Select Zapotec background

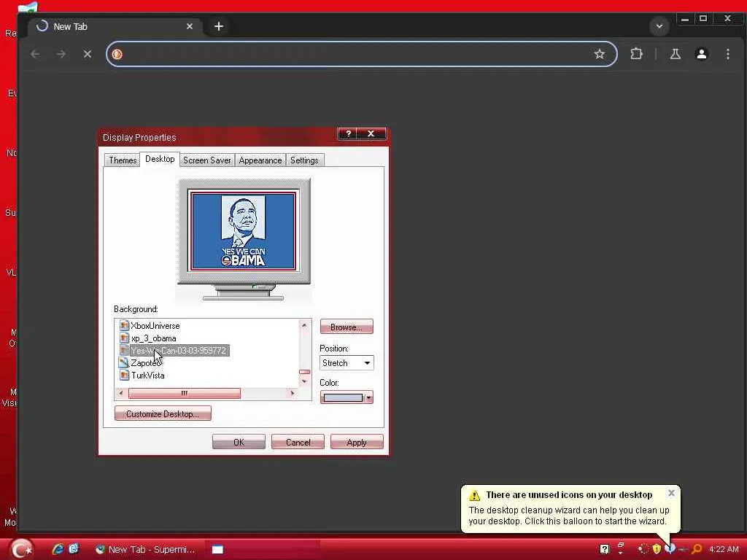[145, 363]
